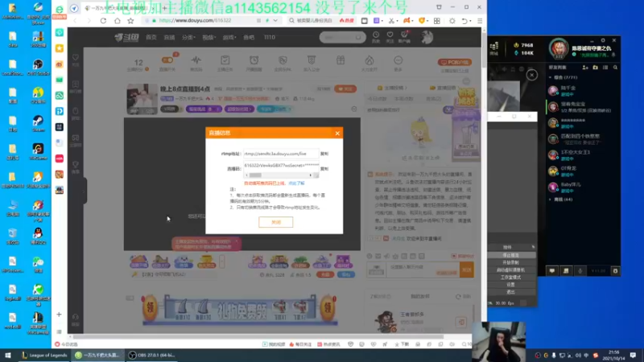
Task: Toggle microphone icon at League client bottom
Action: 580,271
